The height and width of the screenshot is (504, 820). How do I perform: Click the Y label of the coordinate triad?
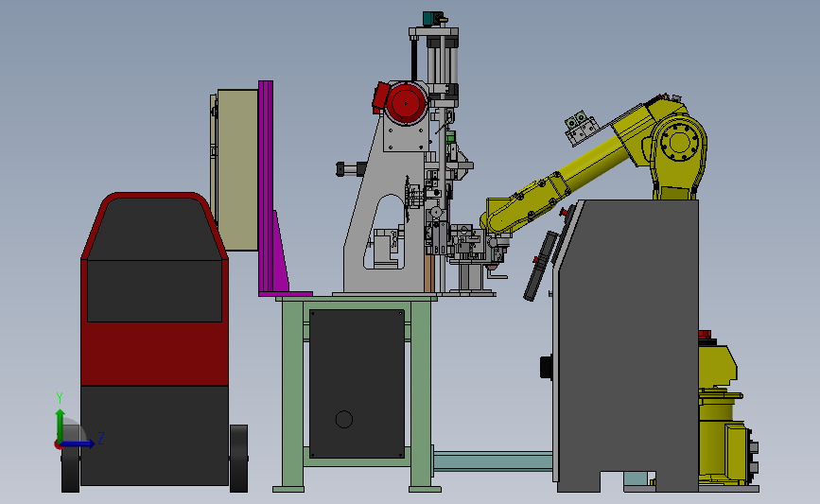[60, 398]
